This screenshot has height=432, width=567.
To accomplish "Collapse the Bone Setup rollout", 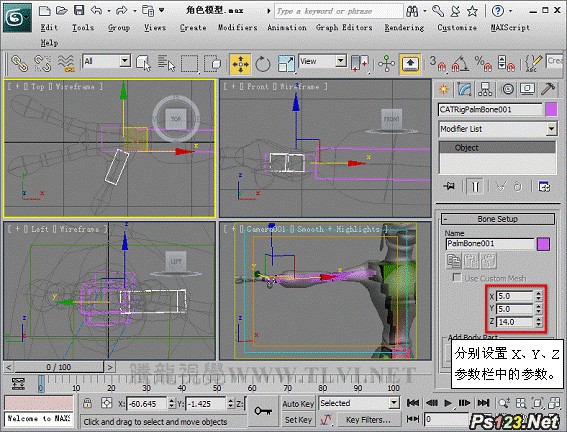I will tap(498, 219).
